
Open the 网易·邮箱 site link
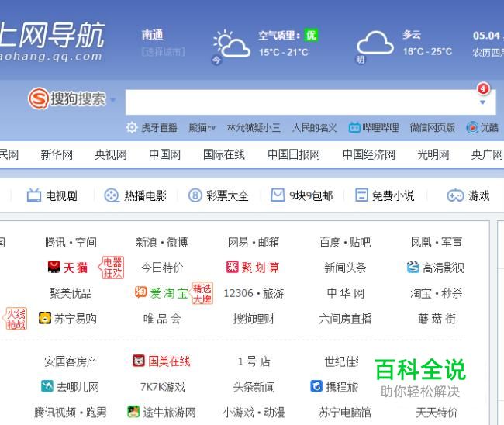(x=254, y=242)
